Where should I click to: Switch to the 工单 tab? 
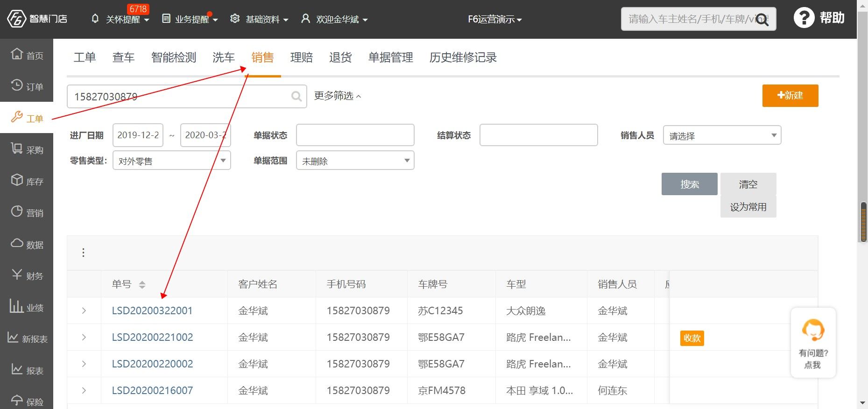pyautogui.click(x=85, y=57)
